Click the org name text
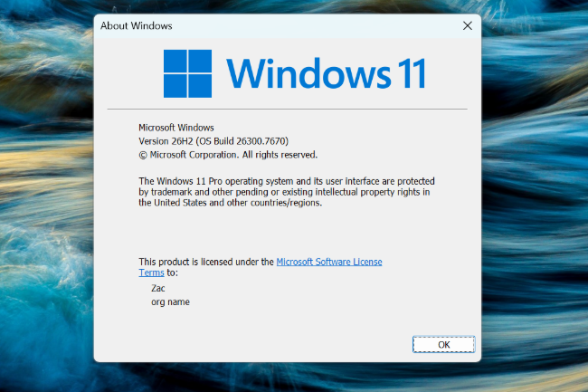Image resolution: width=588 pixels, height=392 pixels. tap(170, 301)
